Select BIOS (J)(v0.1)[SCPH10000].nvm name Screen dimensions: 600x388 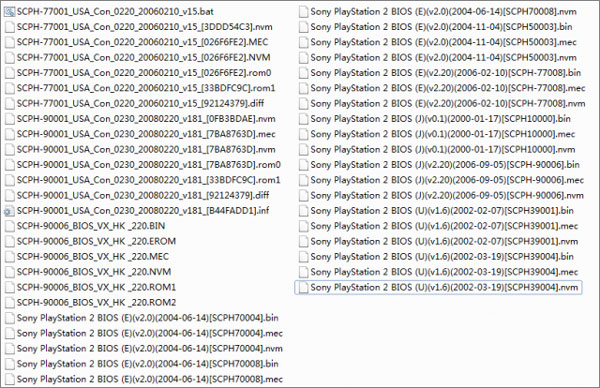[443, 150]
